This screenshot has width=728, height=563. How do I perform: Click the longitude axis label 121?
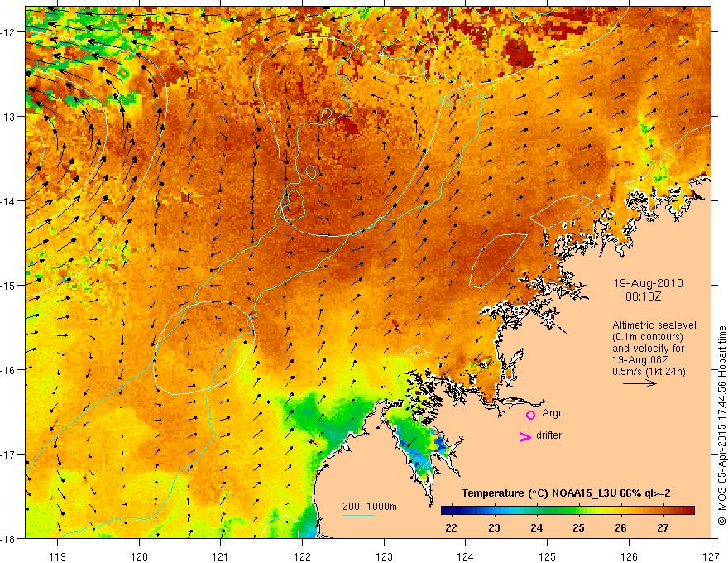pos(221,556)
